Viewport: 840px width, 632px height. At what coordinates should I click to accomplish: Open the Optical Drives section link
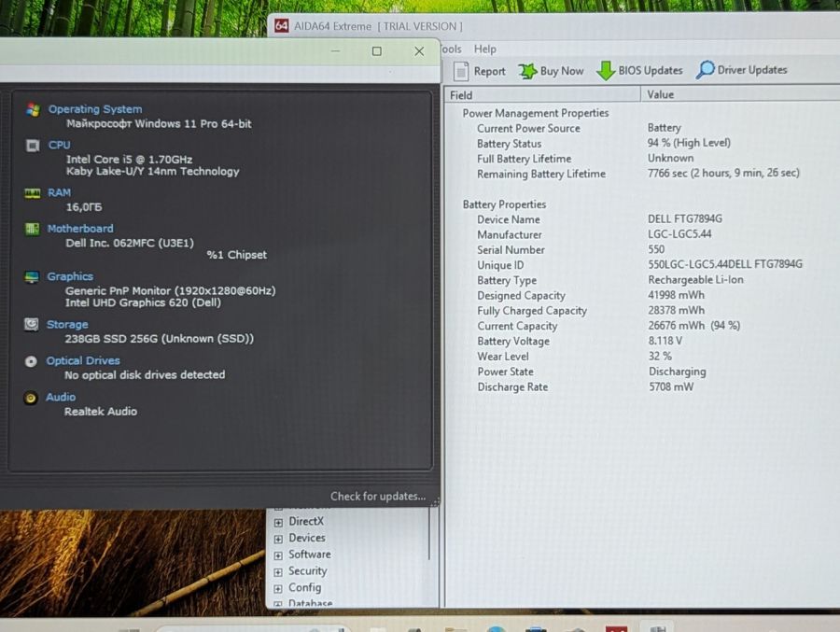83,360
